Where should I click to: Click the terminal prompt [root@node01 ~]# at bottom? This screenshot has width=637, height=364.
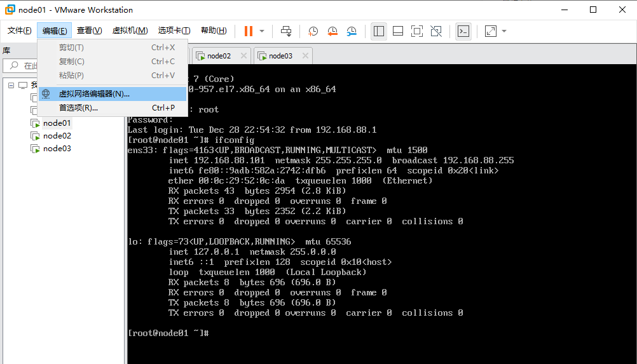[x=168, y=333]
